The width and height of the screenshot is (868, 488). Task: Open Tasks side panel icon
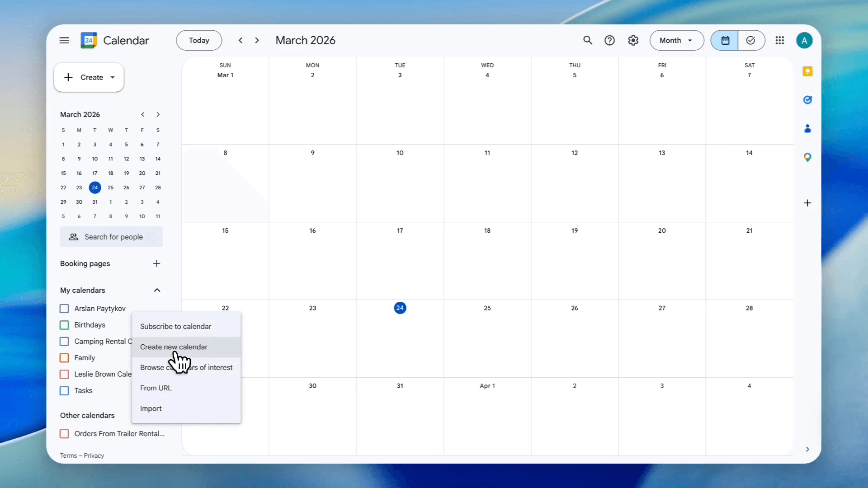click(807, 100)
